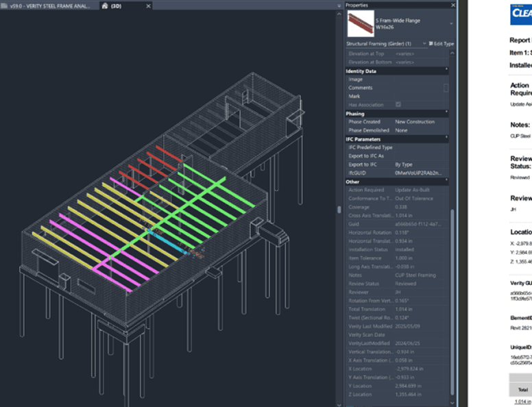Select the Guid value a566b65d
The image size is (532, 407).
click(418, 224)
